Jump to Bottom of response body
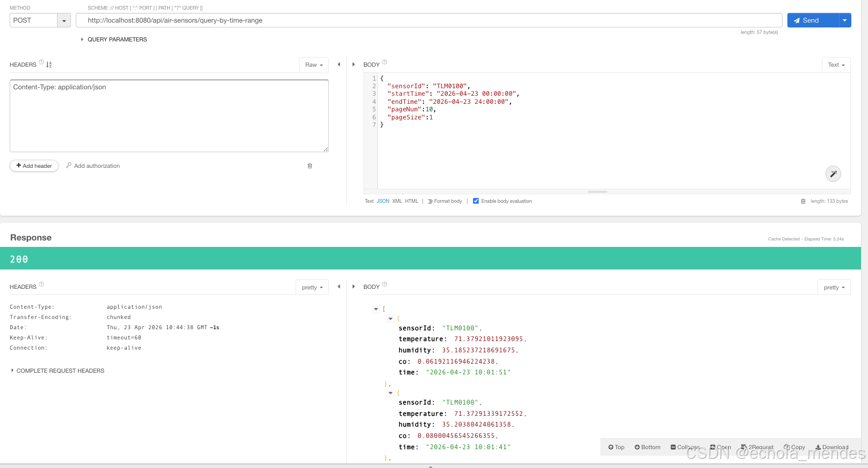The height and width of the screenshot is (468, 868). pos(647,447)
